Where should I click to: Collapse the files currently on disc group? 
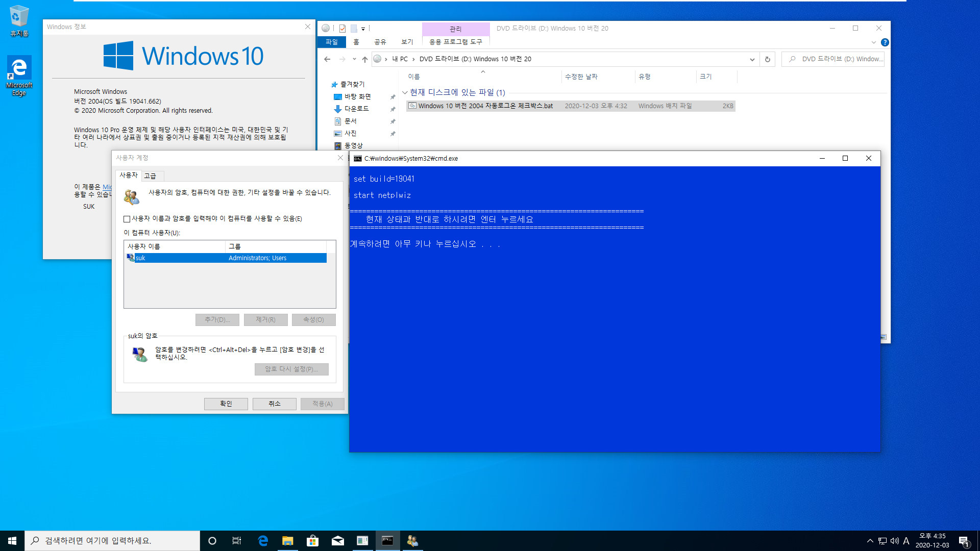(x=405, y=92)
